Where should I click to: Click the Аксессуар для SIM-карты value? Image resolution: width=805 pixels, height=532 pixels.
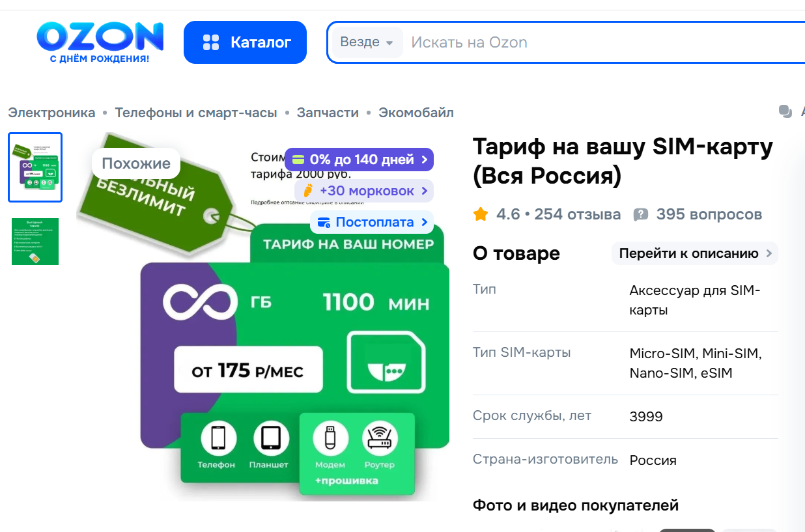pyautogui.click(x=695, y=300)
